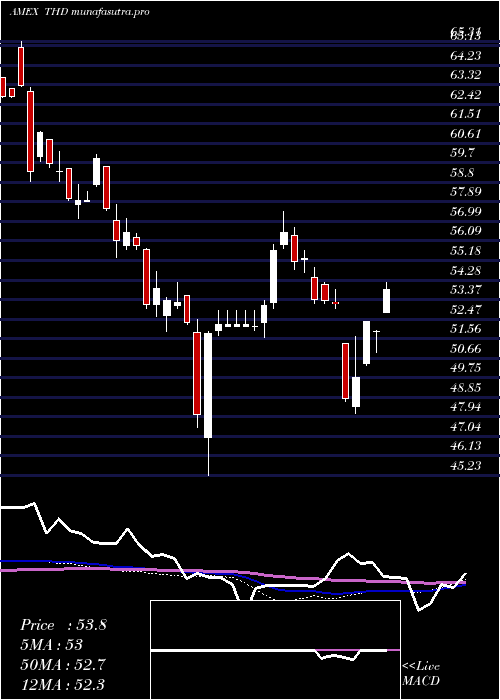Click the 52.47 price axis label
Image resolution: width=500 pixels, height=700 pixels.
[x=466, y=310]
